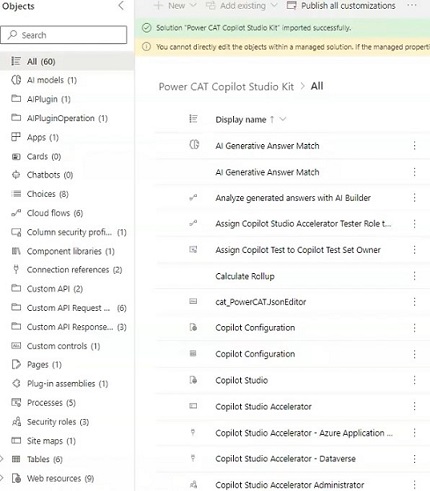Open the AI models category icon
The width and height of the screenshot is (430, 491).
16,80
